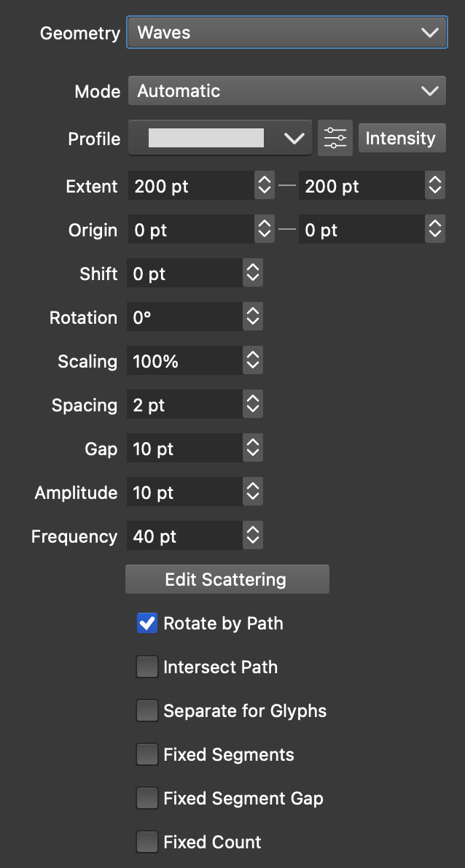
Task: Click the Rotation value stepper arrows
Action: pos(253,317)
